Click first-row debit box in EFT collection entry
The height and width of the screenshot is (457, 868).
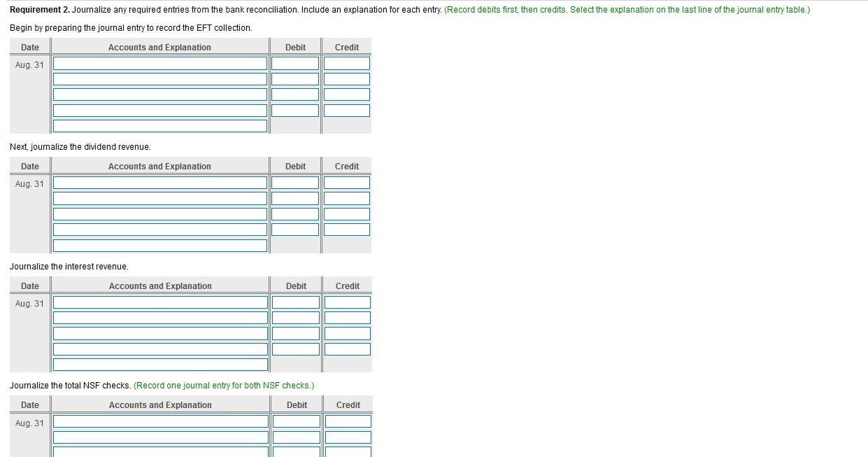(295, 63)
